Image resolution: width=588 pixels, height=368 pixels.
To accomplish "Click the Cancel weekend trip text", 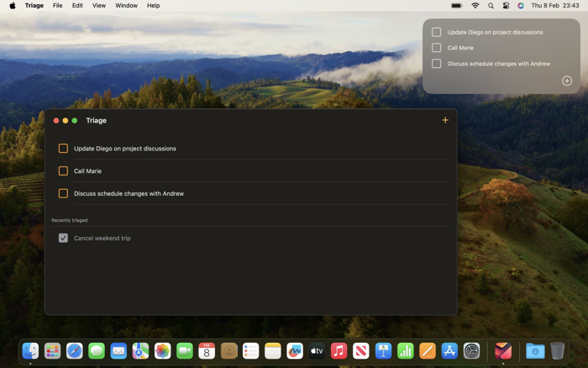I will [x=102, y=238].
